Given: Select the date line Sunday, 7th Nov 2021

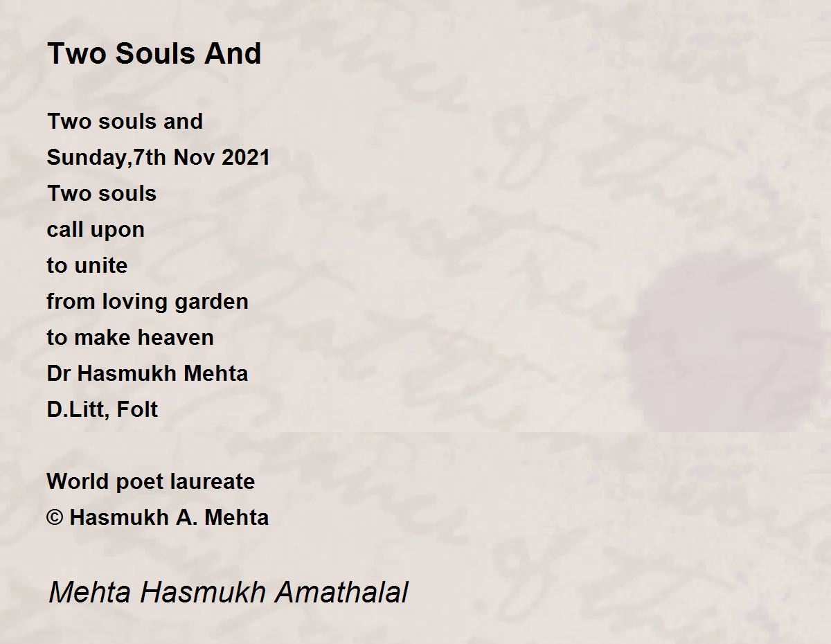Looking at the screenshot, I should [x=158, y=158].
